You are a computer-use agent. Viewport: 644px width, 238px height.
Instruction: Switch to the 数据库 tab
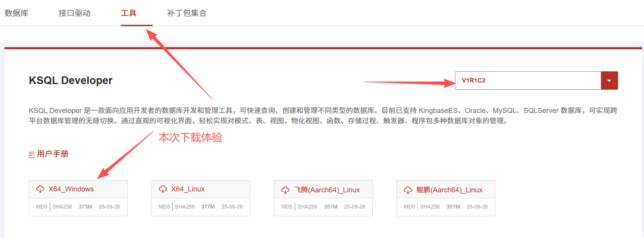(17, 13)
